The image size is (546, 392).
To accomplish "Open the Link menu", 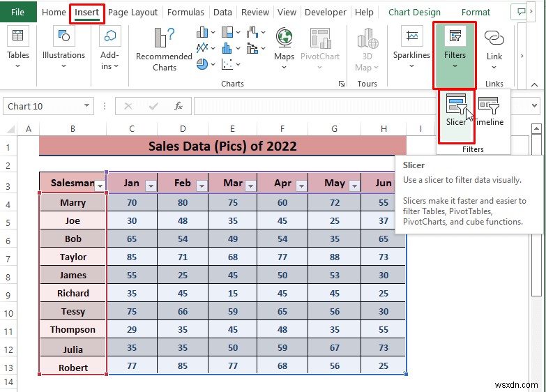I will point(494,50).
